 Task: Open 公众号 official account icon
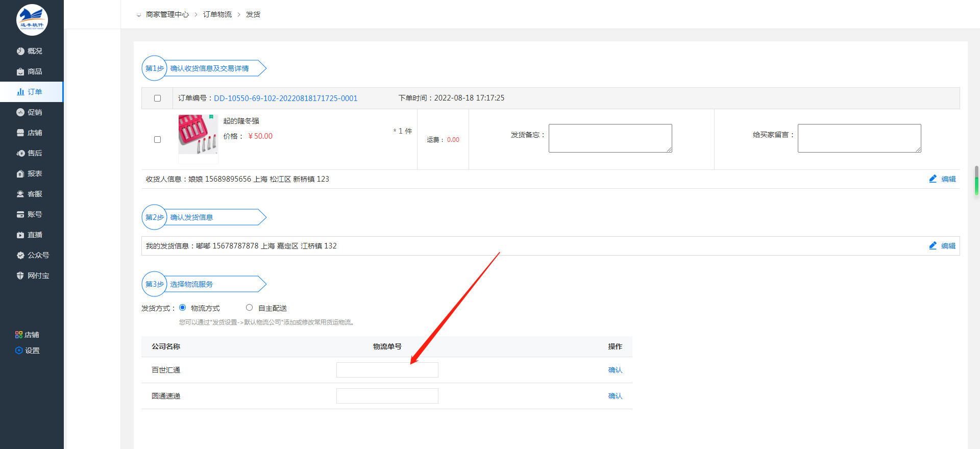pos(20,255)
